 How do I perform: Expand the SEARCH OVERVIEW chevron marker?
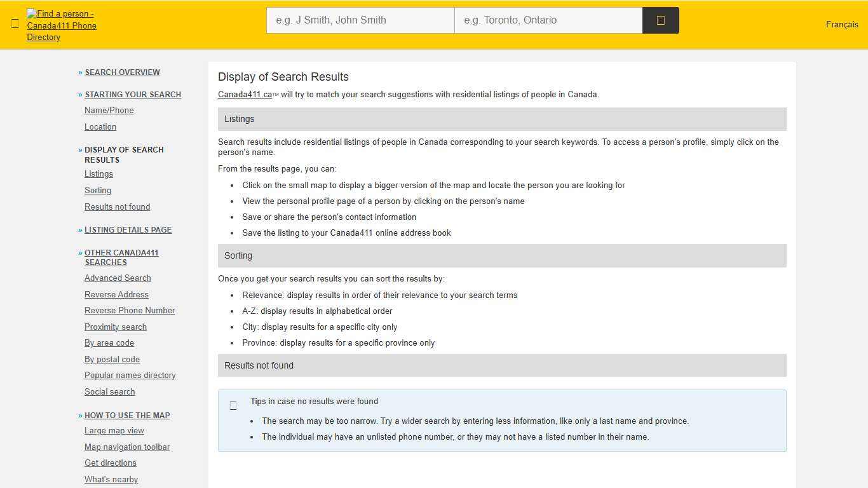pos(79,72)
